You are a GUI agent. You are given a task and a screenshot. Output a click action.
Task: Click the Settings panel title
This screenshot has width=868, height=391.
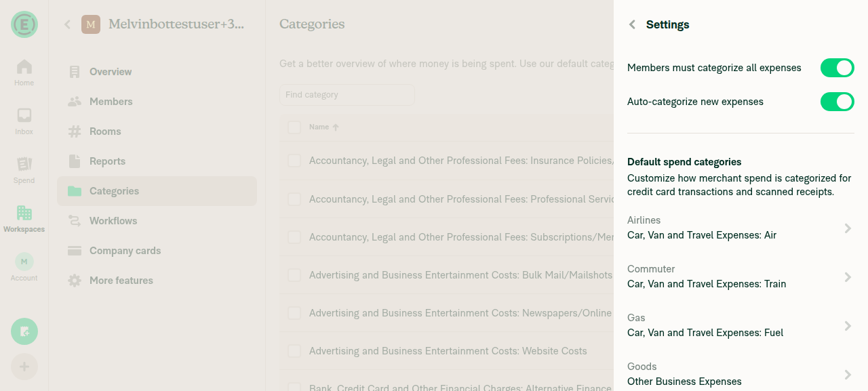click(x=667, y=24)
